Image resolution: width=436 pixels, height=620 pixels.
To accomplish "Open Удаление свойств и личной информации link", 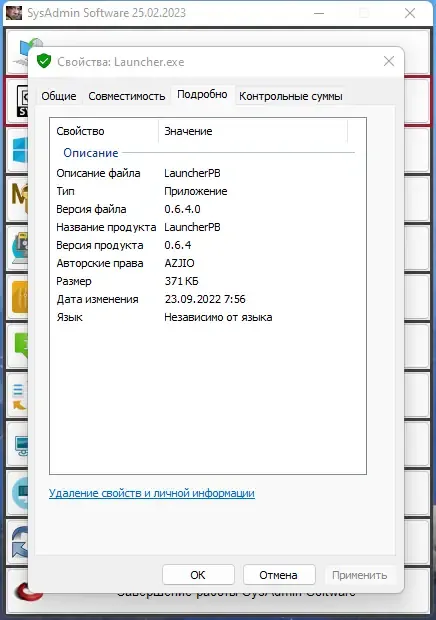I will click(x=152, y=493).
